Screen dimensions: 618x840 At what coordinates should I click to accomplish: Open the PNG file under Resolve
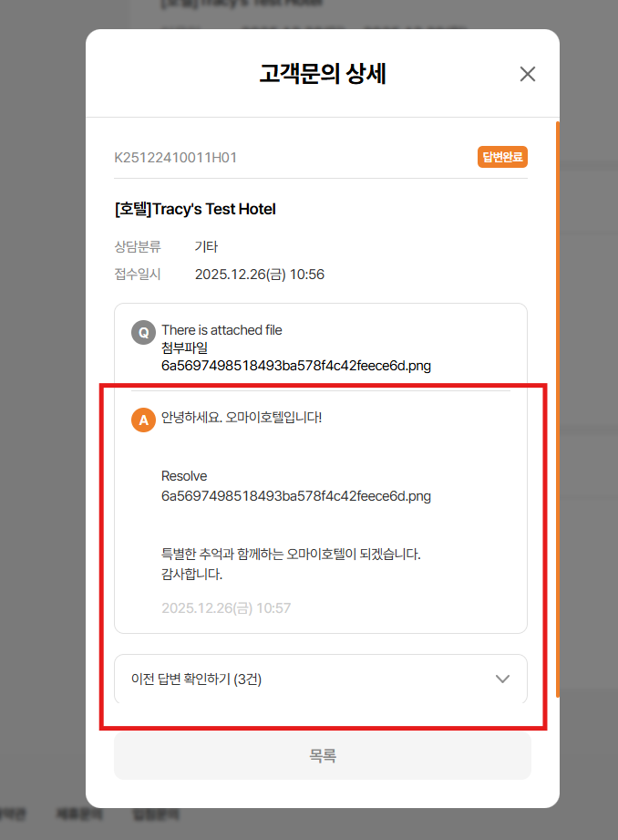(x=296, y=496)
